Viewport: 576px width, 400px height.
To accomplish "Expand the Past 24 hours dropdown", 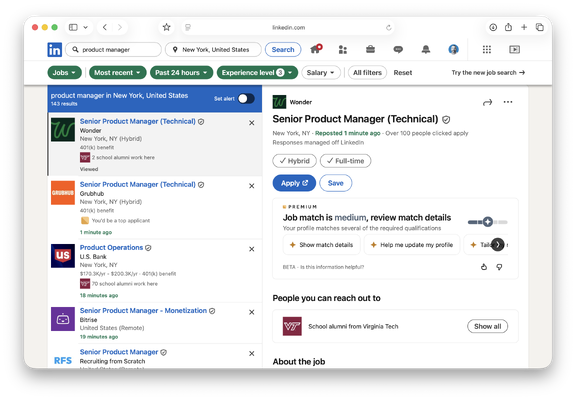I will 181,73.
